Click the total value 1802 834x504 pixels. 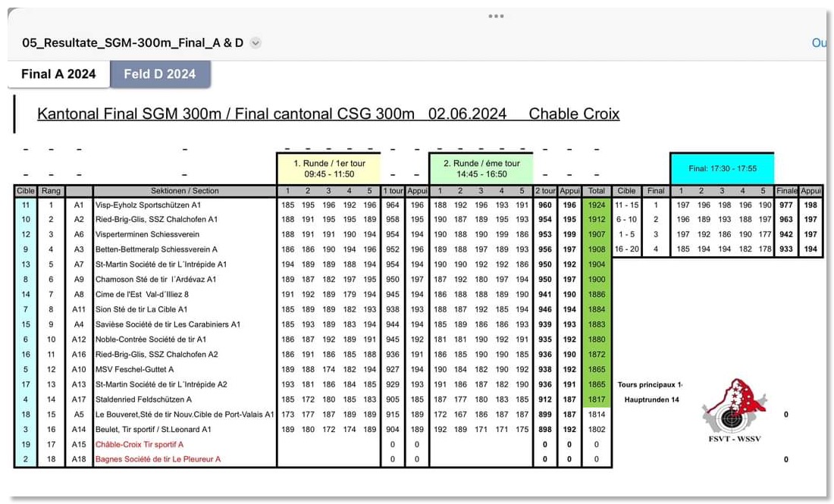(x=596, y=429)
